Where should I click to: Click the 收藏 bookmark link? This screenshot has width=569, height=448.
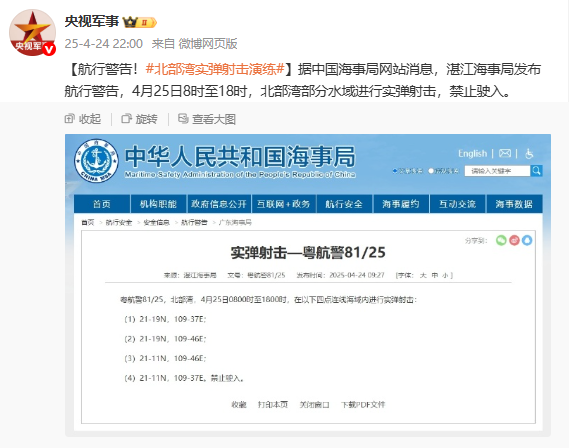point(239,404)
